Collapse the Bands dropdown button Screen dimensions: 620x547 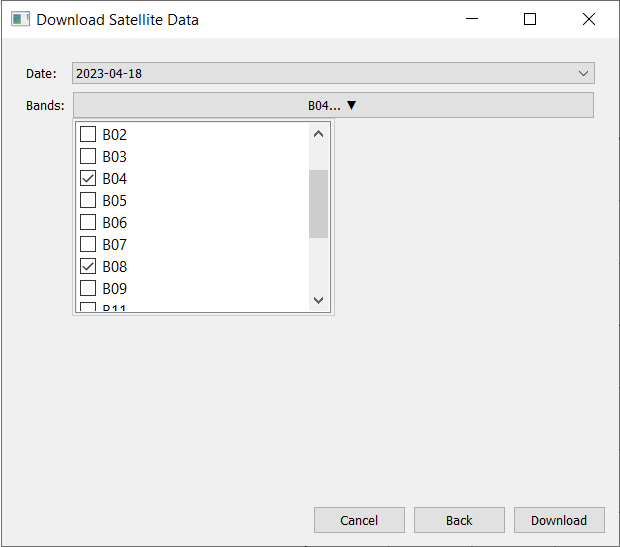pos(333,105)
